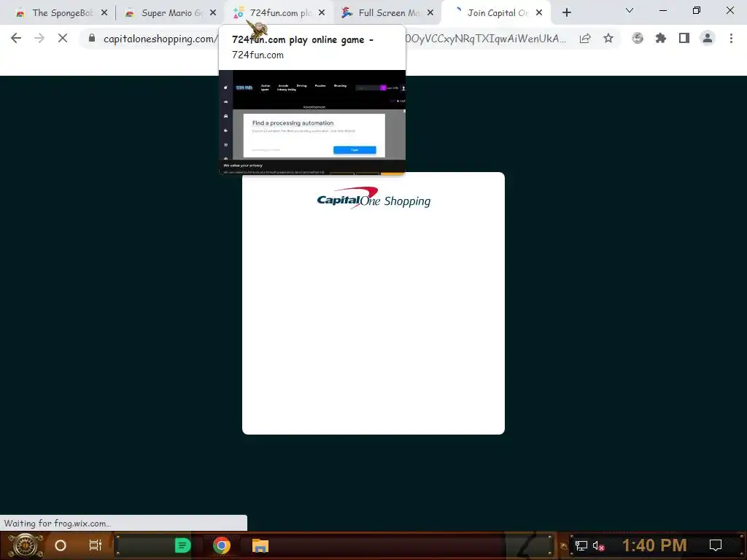The width and height of the screenshot is (747, 560).
Task: Unmute the volume tray icon
Action: click(x=598, y=545)
